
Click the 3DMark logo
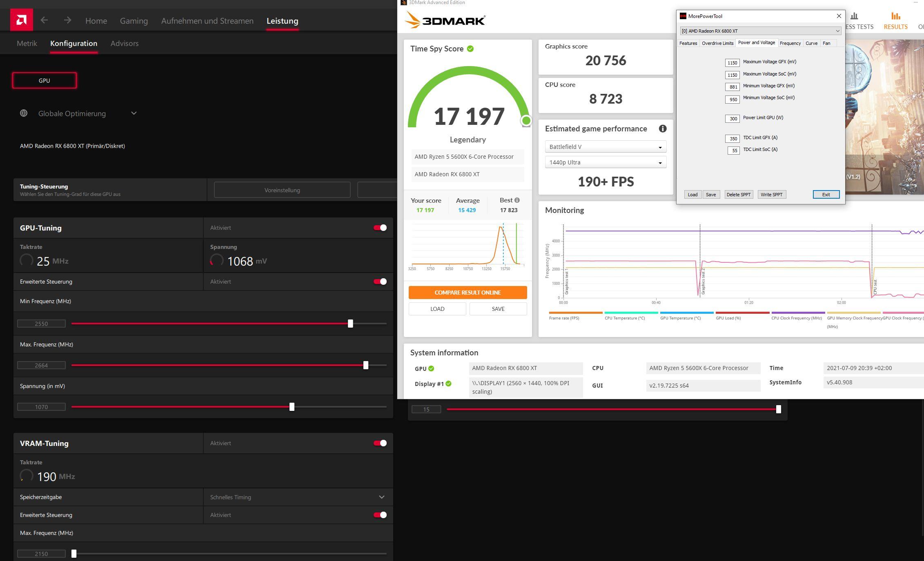(445, 20)
